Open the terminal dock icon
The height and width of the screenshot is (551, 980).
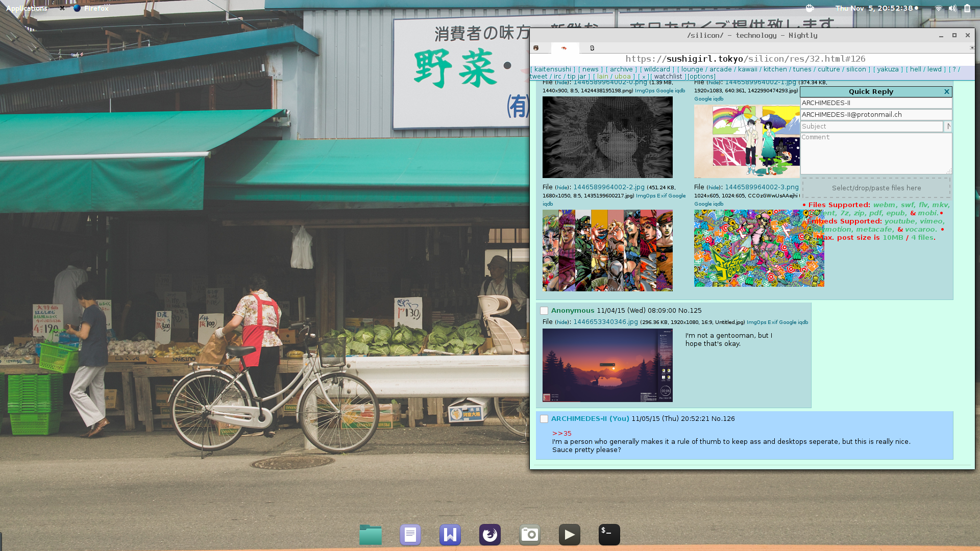609,535
